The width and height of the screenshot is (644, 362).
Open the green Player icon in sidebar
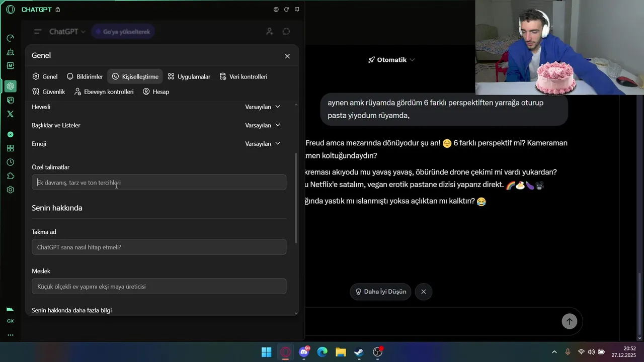tap(10, 135)
